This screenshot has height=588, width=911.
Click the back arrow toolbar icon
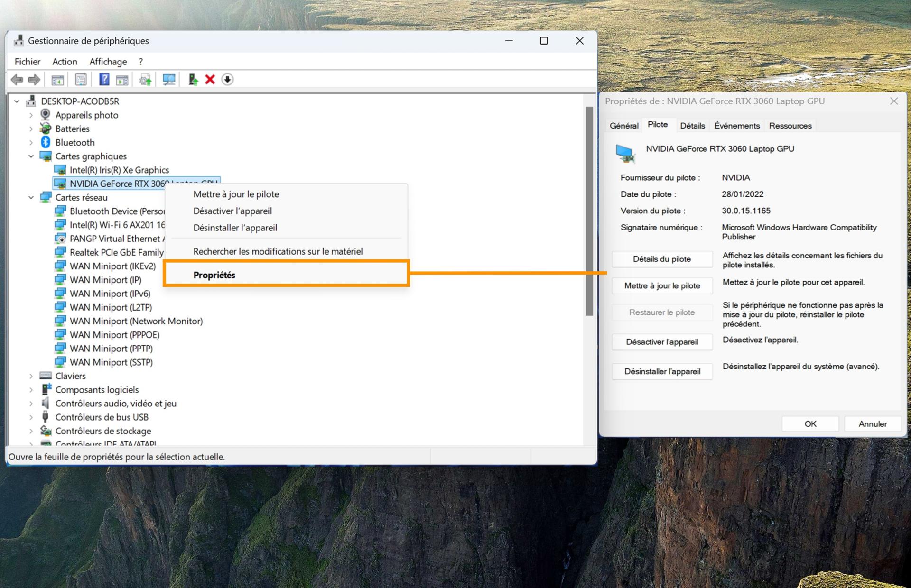click(x=17, y=80)
